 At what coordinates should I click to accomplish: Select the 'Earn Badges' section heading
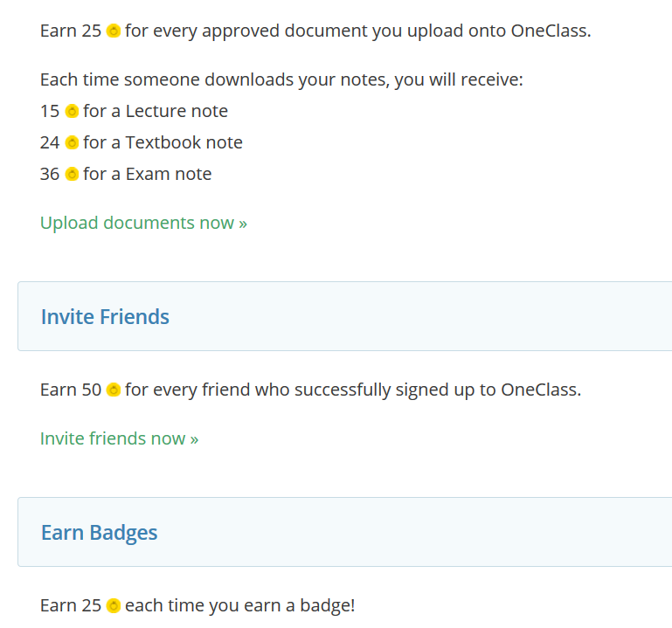click(x=100, y=533)
